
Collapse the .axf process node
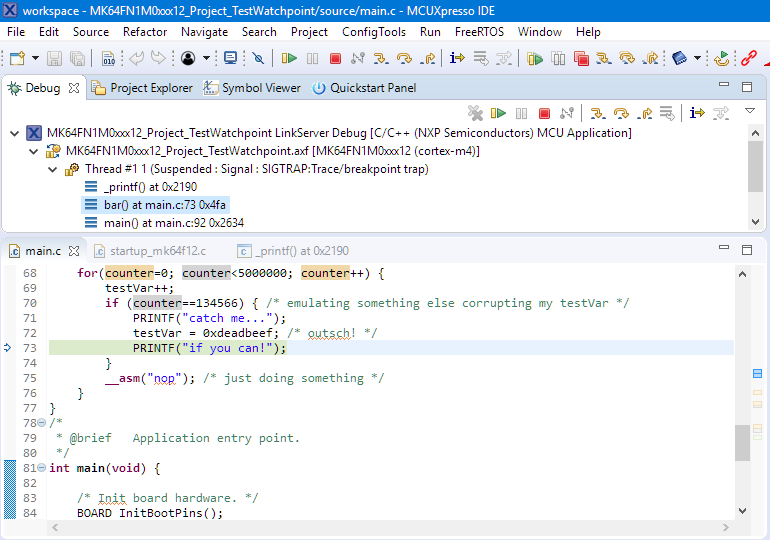point(34,151)
